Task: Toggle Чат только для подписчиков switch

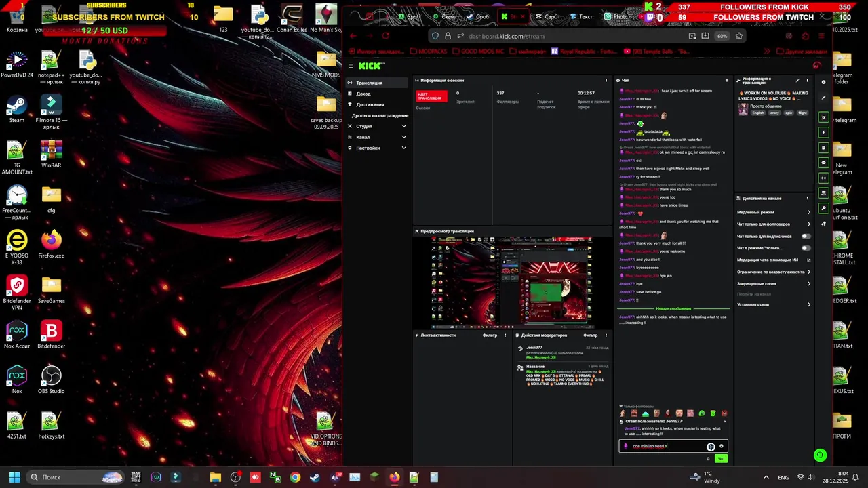Action: (x=806, y=236)
